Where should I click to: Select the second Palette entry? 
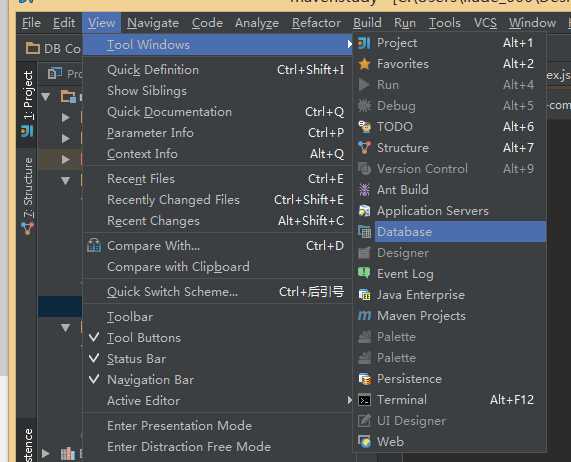pyautogui.click(x=449, y=358)
